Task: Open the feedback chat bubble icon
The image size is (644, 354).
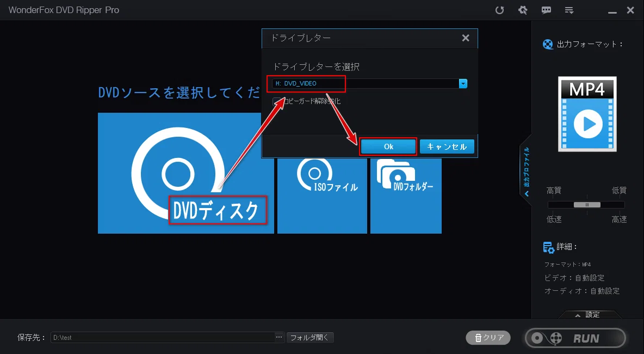Action: 546,10
